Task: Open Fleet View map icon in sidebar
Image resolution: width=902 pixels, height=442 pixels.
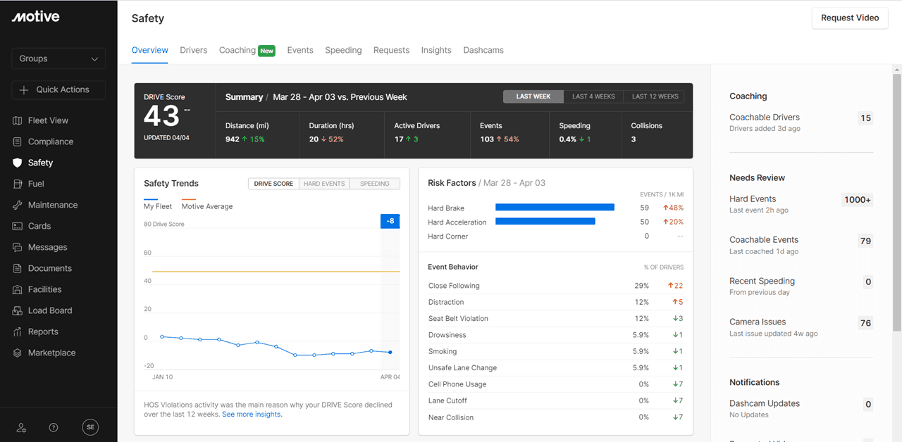Action: coord(17,121)
